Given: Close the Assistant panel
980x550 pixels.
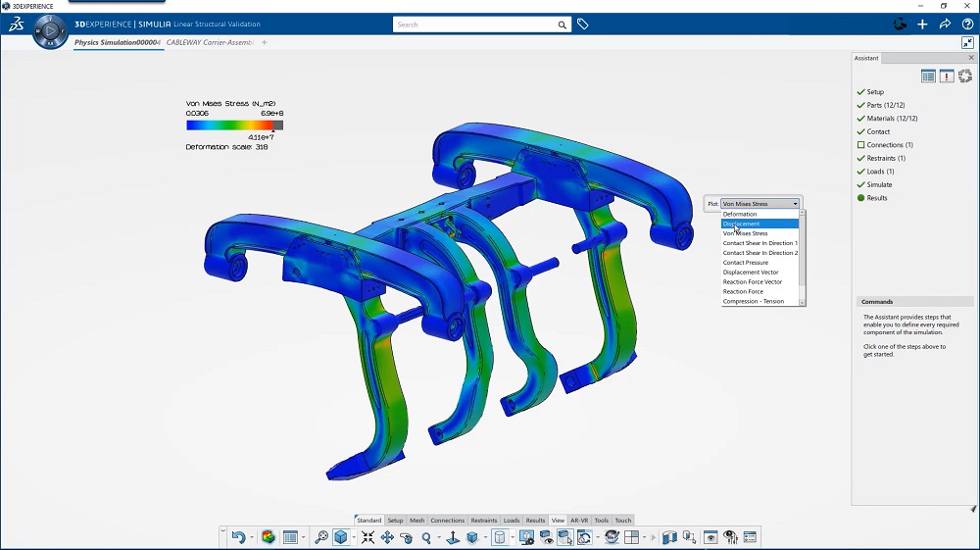Looking at the screenshot, I should (971, 58).
